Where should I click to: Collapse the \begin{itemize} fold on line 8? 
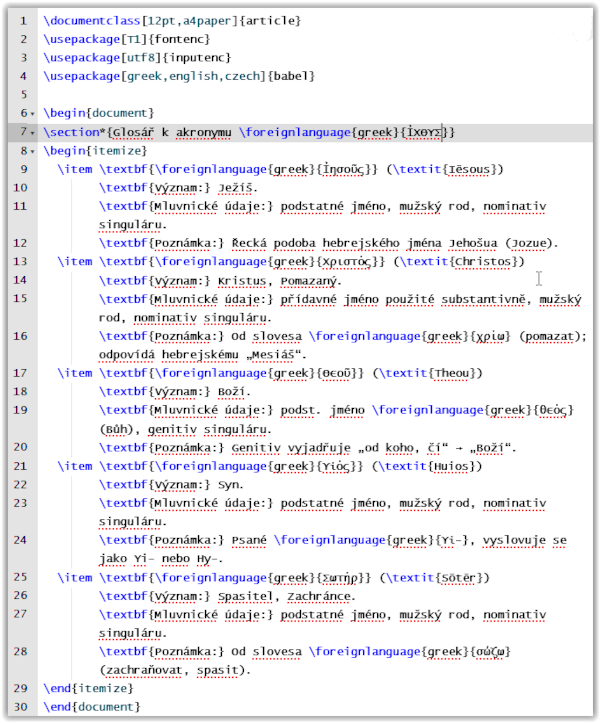pyautogui.click(x=33, y=152)
